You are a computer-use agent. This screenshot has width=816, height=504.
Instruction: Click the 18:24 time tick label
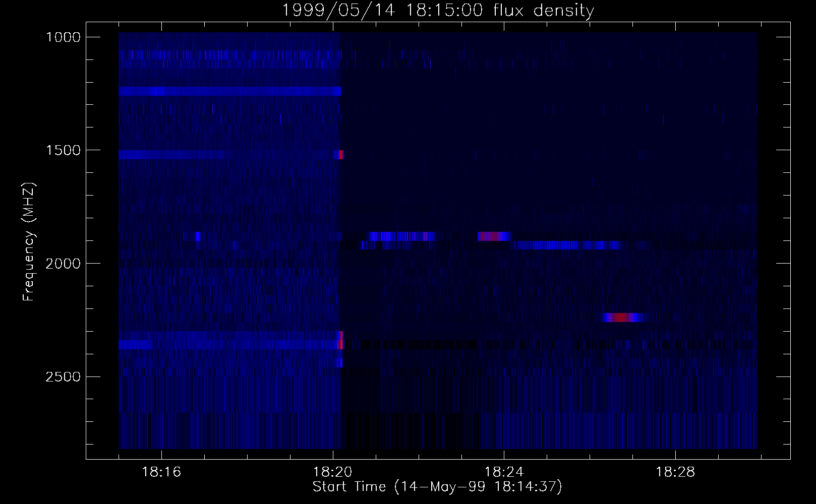(504, 472)
